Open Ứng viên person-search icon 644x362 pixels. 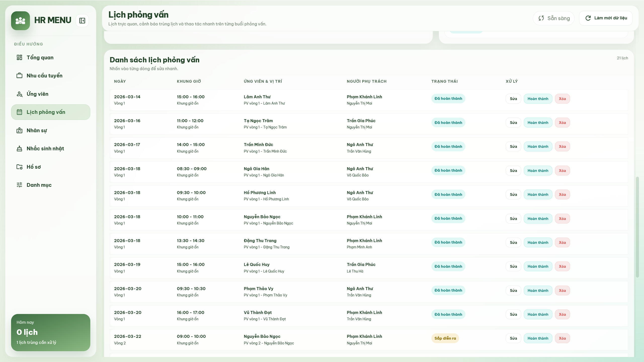coord(19,94)
